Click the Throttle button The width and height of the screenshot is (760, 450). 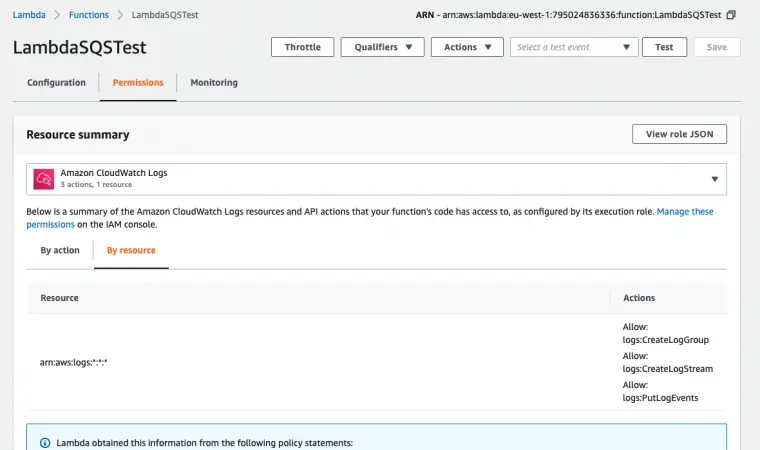pos(303,47)
